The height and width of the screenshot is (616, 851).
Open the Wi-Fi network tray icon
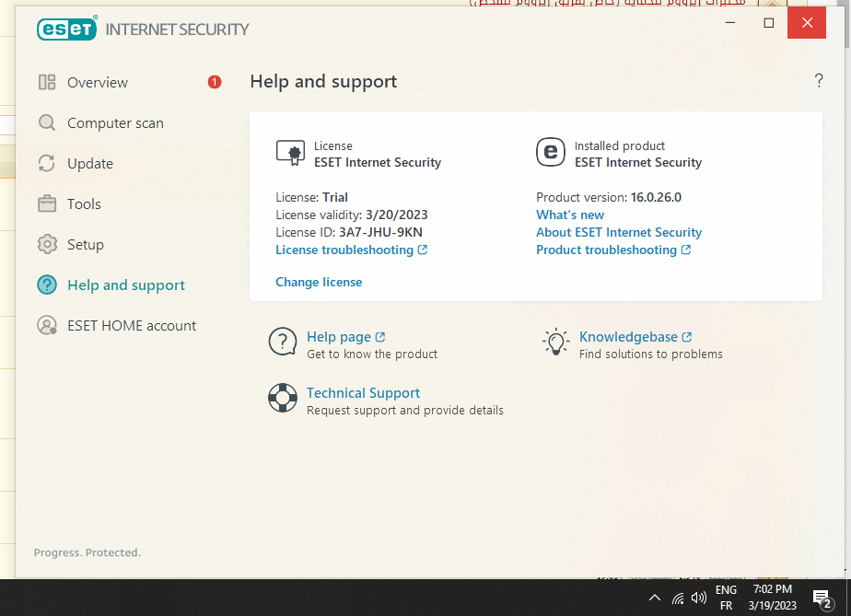[678, 599]
